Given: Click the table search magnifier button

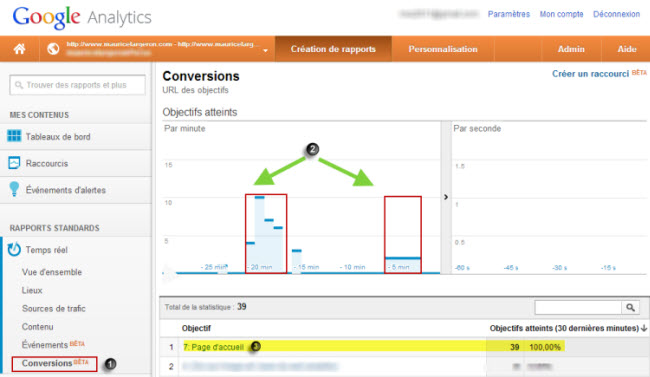Looking at the screenshot, I should pos(631,307).
